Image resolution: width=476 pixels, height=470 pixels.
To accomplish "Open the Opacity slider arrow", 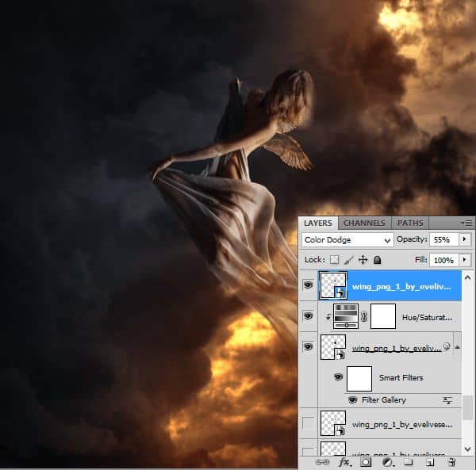I will (464, 239).
